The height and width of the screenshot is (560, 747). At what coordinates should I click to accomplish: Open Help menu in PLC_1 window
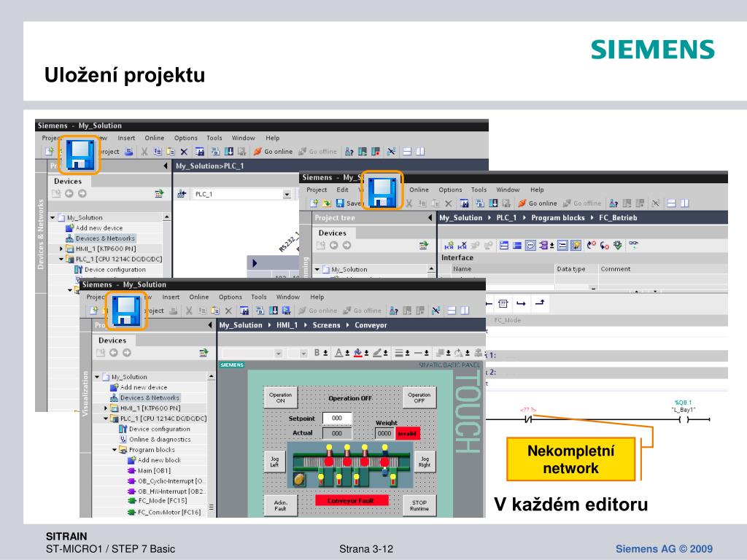pyautogui.click(x=273, y=138)
